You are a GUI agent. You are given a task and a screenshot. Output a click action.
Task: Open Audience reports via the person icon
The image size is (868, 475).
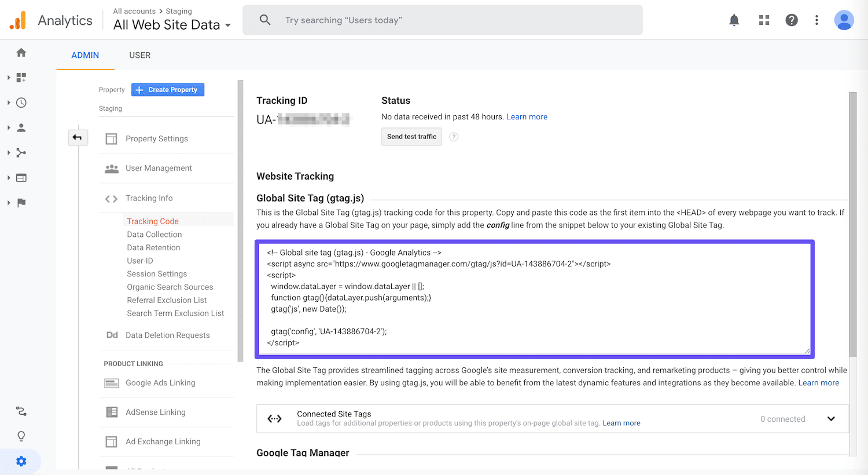tap(21, 127)
